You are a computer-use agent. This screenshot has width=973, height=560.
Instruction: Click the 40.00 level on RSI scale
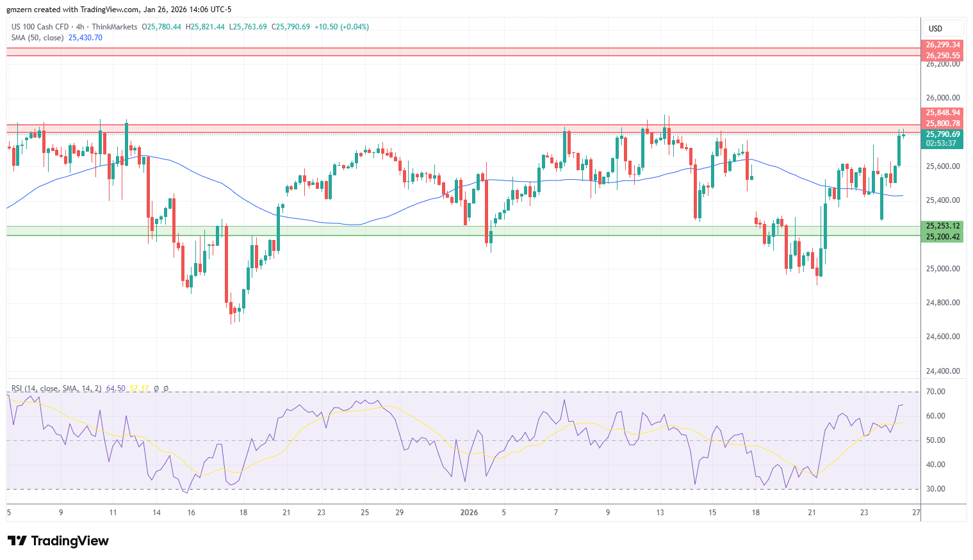tap(936, 465)
